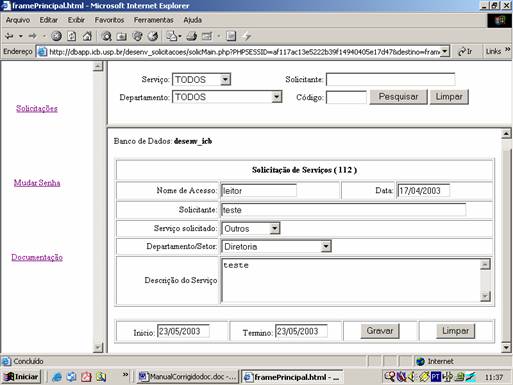
Task: Click the Gravar button
Action: click(x=380, y=331)
